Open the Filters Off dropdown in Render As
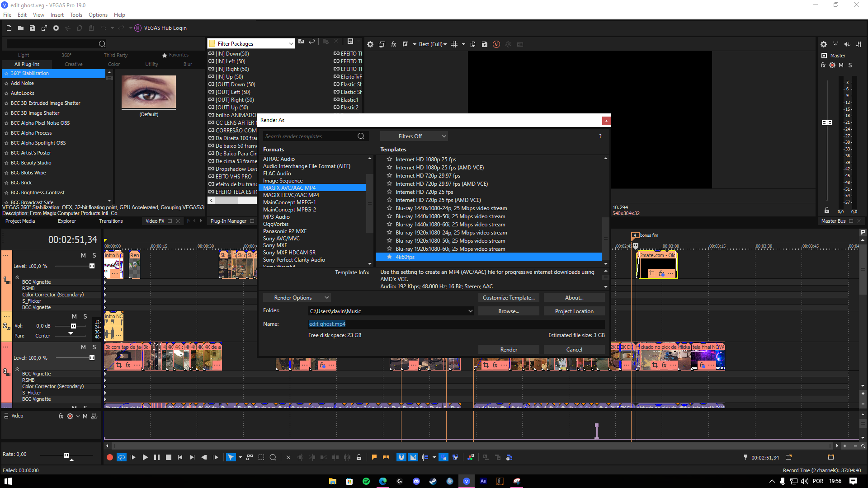The width and height of the screenshot is (868, 488). (x=414, y=136)
